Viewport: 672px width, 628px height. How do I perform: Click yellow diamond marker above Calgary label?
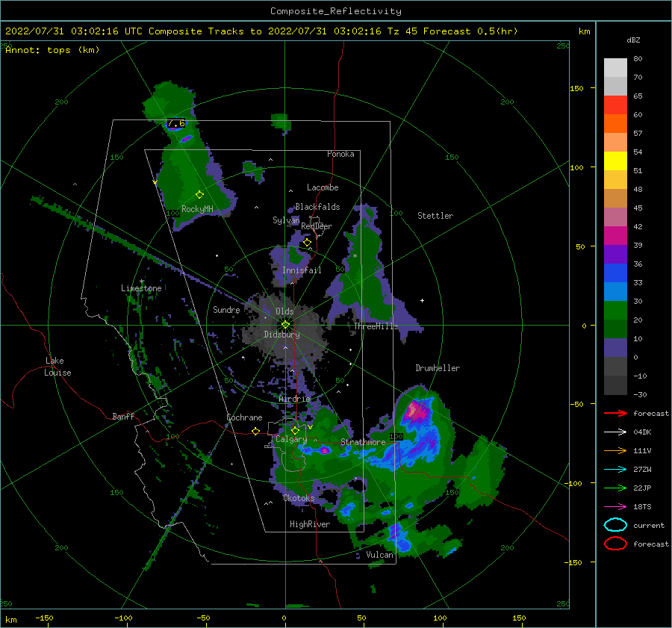[x=295, y=430]
